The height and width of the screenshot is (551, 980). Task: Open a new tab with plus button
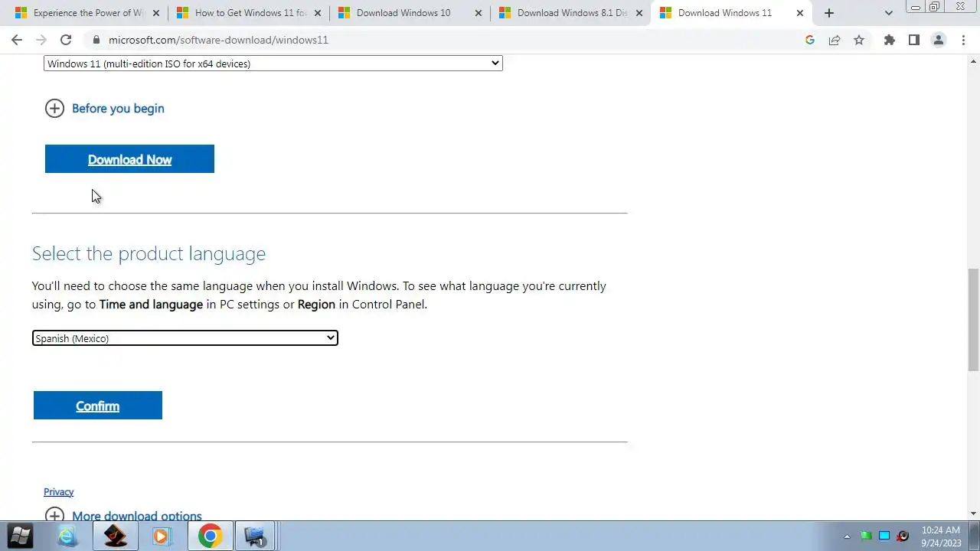click(x=828, y=13)
